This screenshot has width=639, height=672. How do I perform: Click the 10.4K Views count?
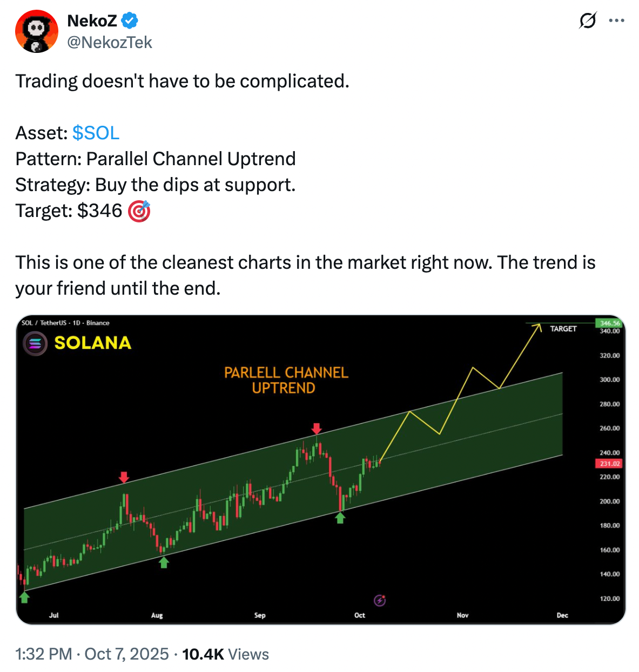[x=225, y=654]
